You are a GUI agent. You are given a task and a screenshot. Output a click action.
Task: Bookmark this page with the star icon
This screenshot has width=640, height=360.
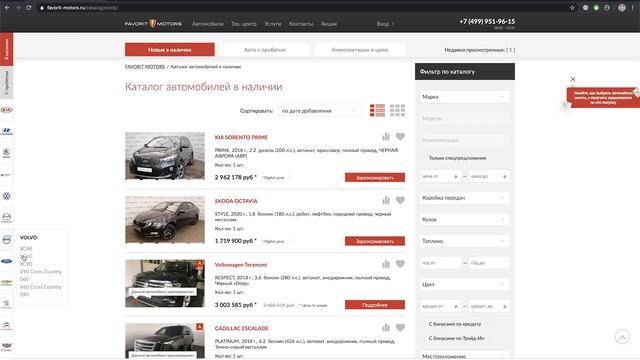[x=572, y=8]
